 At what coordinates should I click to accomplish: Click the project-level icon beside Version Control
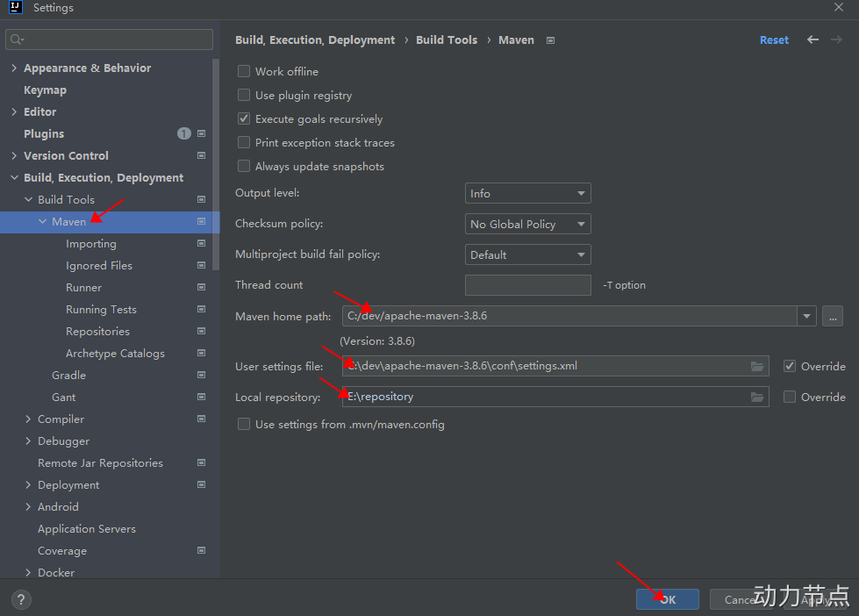201,155
